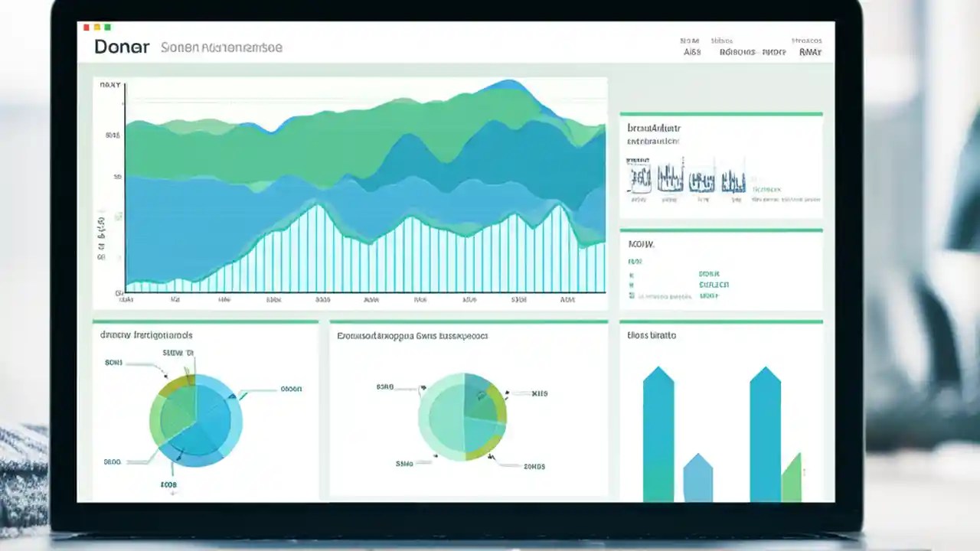Select the middle navigation item in the header
Image resolution: width=980 pixels, height=551 pixels.
click(x=737, y=52)
